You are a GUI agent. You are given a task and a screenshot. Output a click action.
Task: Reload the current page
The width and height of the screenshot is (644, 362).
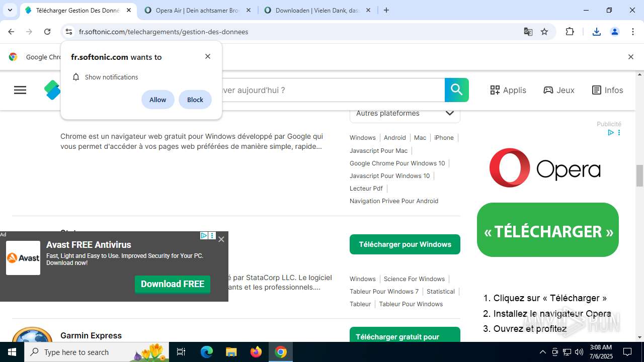tap(47, 32)
